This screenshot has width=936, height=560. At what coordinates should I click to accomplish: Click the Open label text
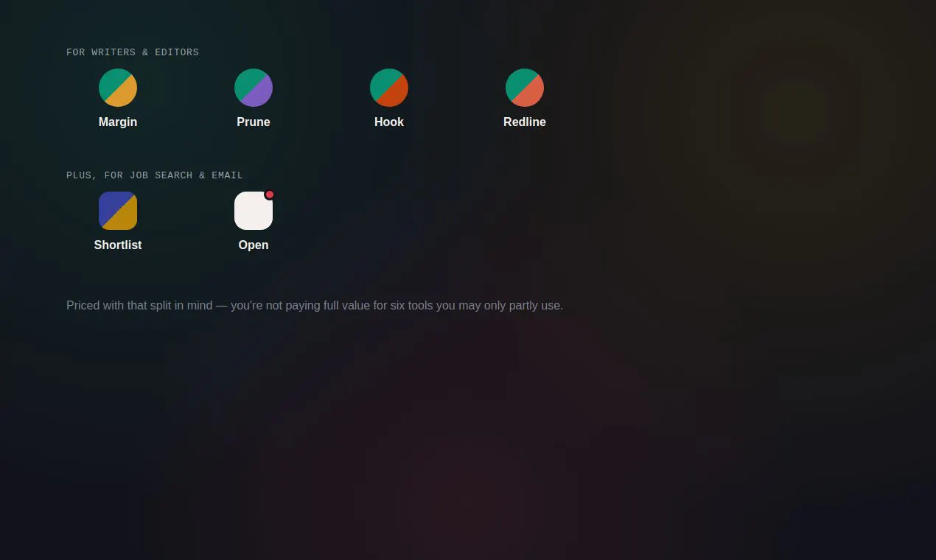(254, 245)
